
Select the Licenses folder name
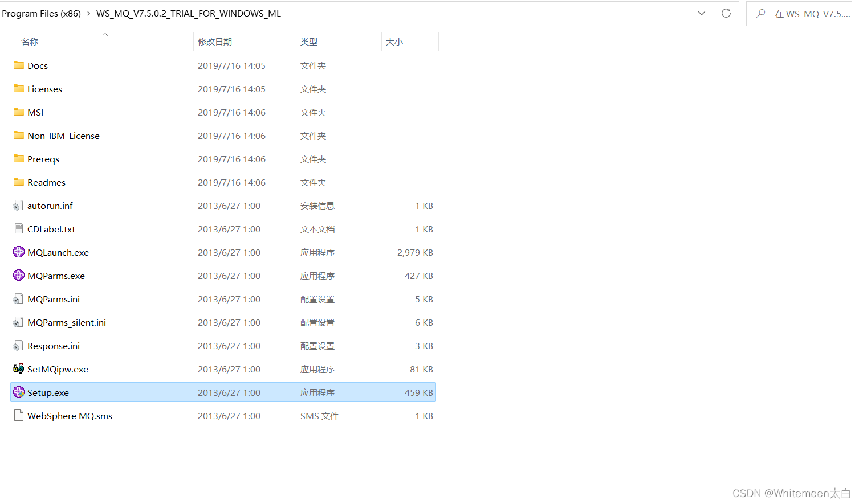[44, 89]
